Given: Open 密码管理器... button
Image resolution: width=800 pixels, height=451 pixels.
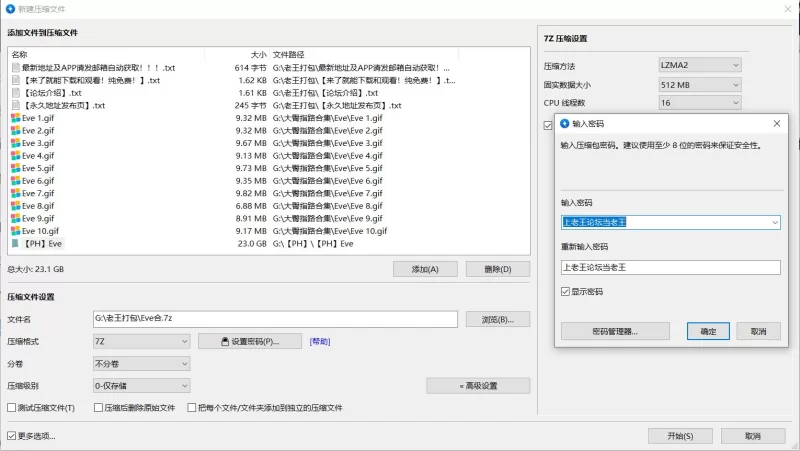Looking at the screenshot, I should (615, 331).
